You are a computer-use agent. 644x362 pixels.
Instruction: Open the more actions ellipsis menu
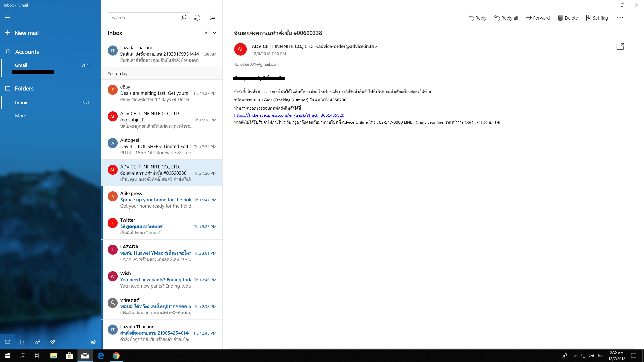point(620,18)
